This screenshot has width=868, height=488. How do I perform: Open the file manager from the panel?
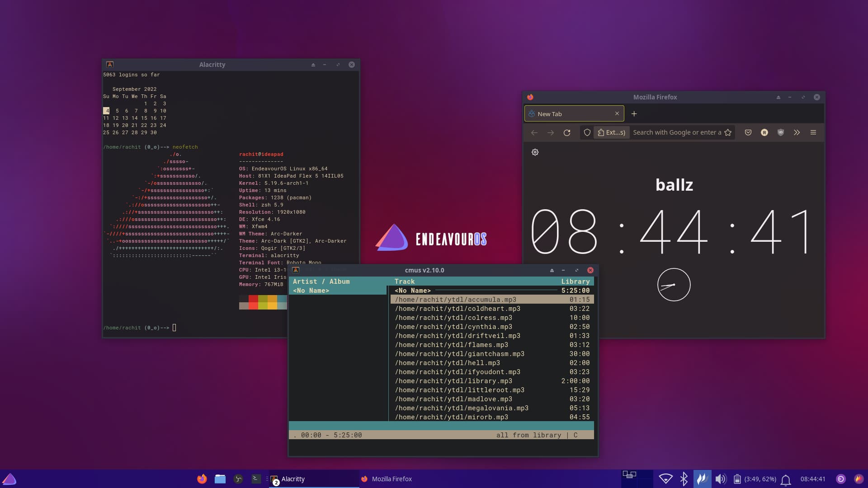(x=220, y=479)
